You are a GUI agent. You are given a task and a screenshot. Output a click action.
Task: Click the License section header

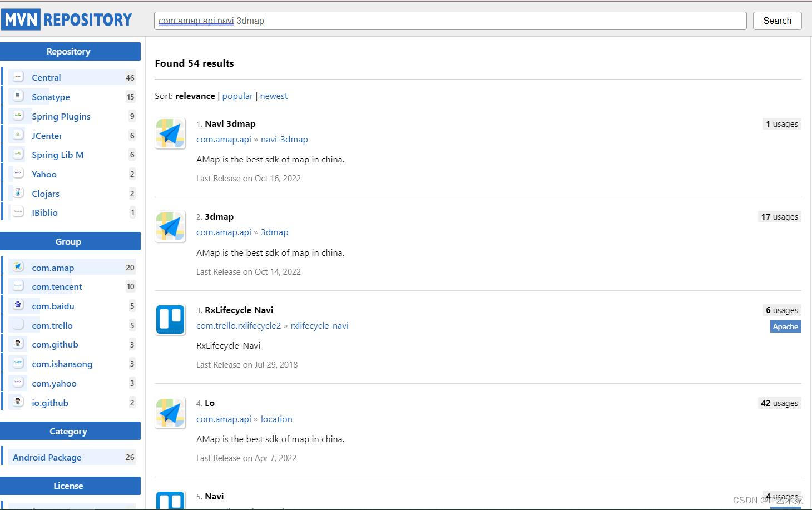coord(70,486)
